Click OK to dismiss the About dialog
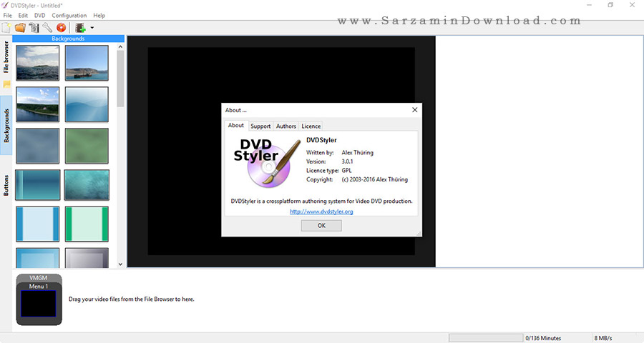Image resolution: width=644 pixels, height=343 pixels. [x=321, y=226]
